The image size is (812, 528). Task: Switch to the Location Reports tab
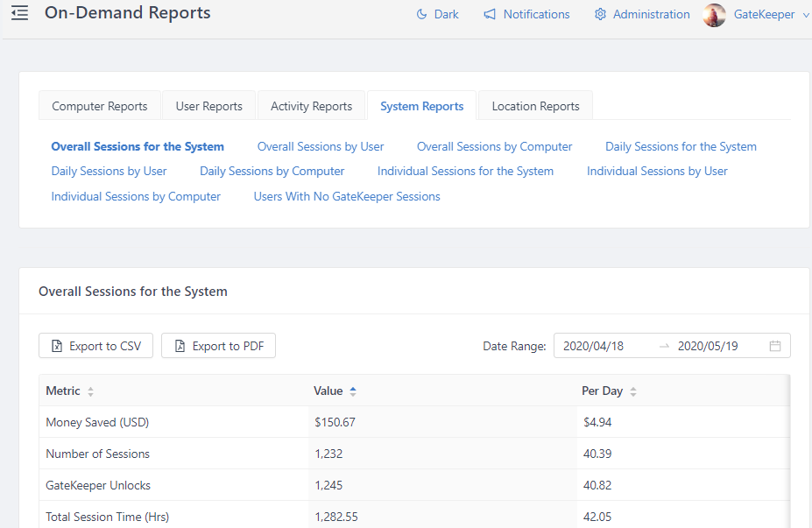(x=534, y=105)
